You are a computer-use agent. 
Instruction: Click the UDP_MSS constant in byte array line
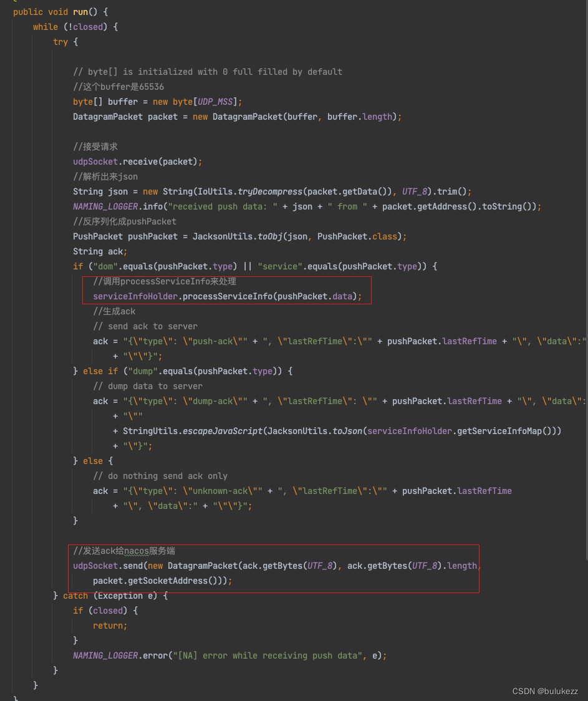click(215, 102)
